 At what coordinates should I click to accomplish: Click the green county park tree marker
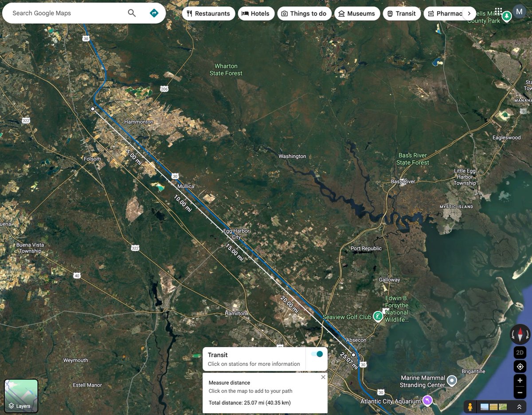(x=507, y=16)
